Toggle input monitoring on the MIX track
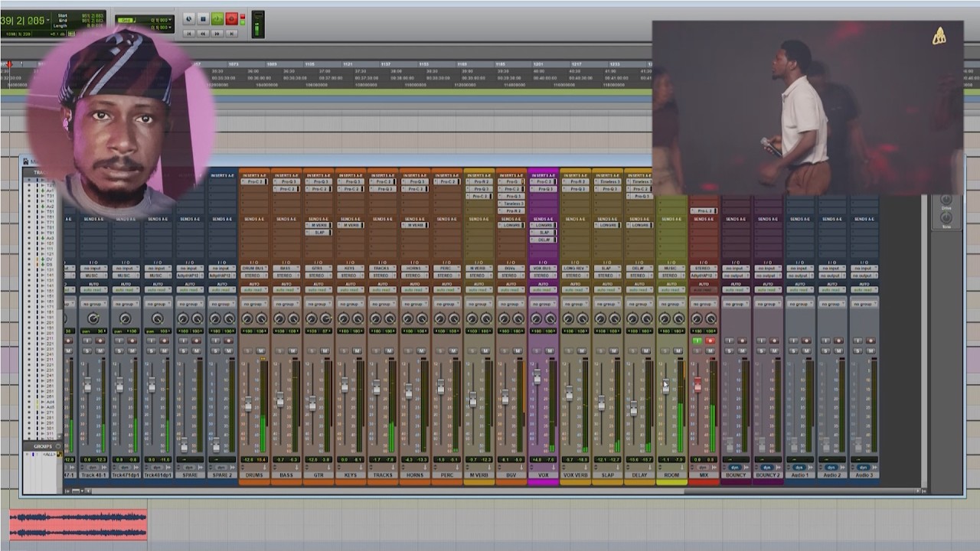 click(697, 341)
